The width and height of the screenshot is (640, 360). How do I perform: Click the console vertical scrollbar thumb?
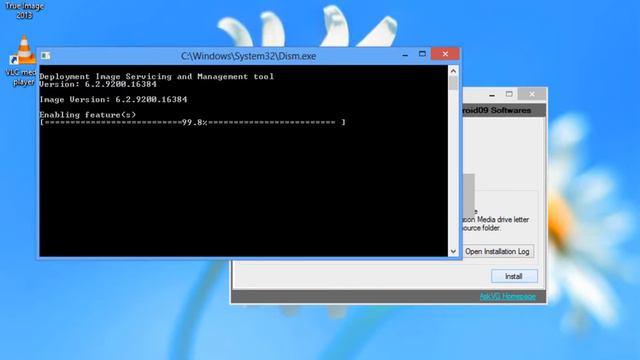click(453, 83)
